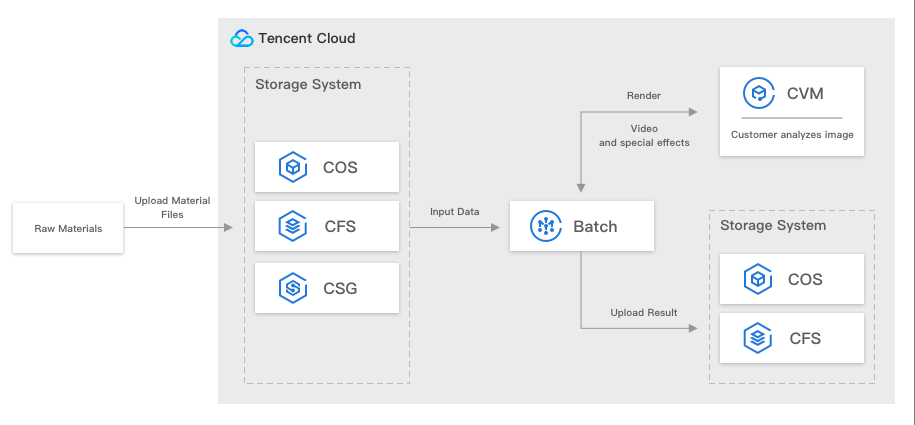Click the Batch compute icon

click(546, 226)
